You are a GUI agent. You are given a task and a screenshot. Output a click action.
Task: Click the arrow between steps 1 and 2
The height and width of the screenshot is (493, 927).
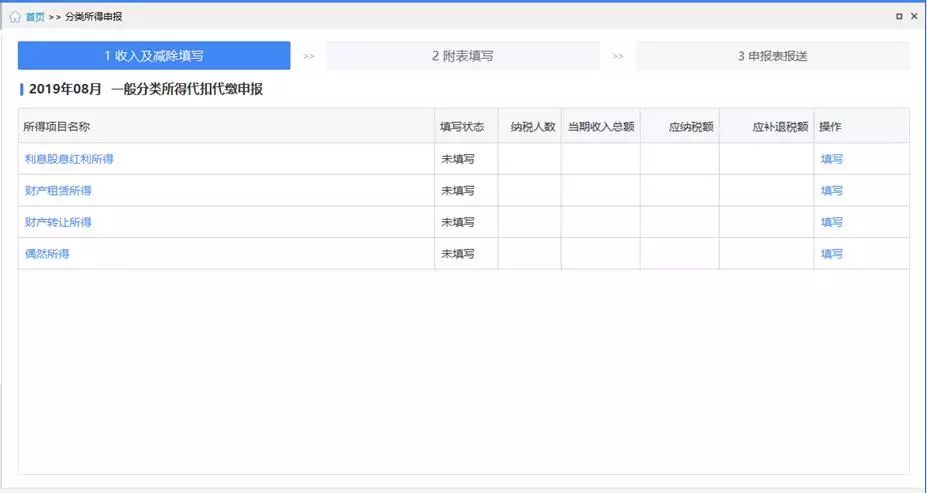(309, 56)
